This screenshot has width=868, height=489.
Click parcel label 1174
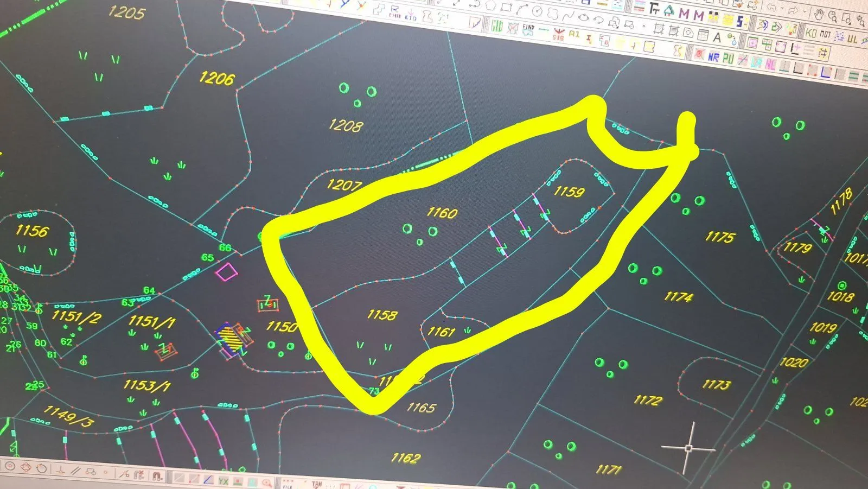point(679,296)
